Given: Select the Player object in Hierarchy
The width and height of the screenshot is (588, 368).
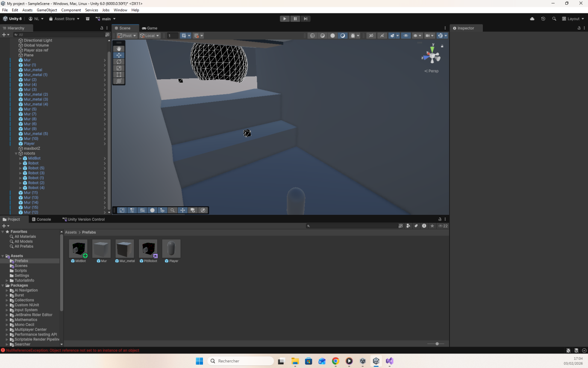Looking at the screenshot, I should (29, 144).
